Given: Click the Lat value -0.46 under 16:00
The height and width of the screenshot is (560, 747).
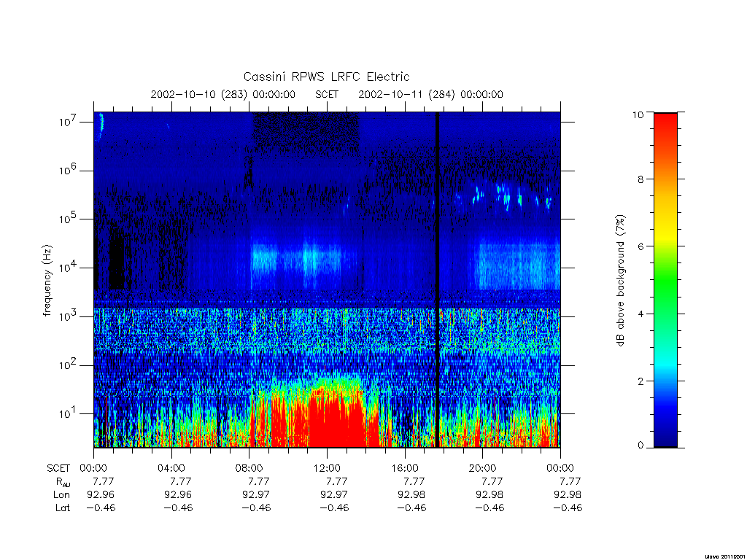Looking at the screenshot, I should 411,508.
